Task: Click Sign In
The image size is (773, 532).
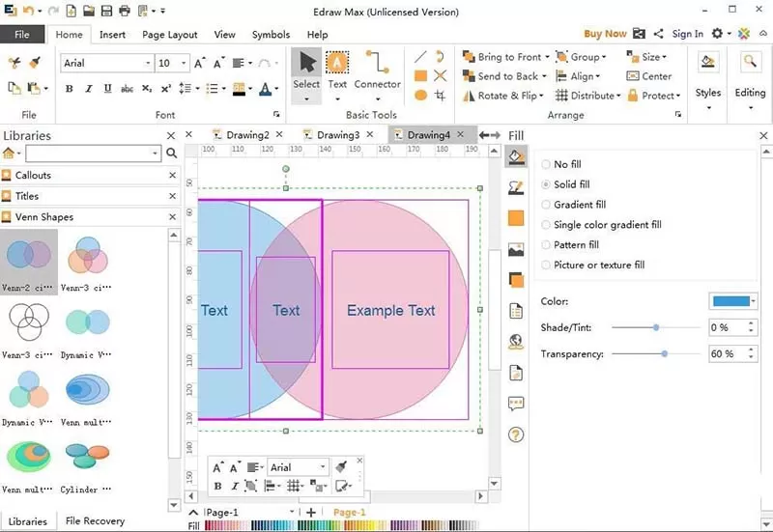Action: coord(687,34)
